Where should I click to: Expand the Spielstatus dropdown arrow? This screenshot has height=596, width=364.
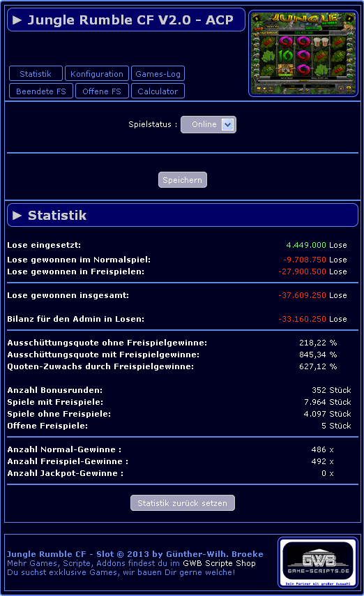tap(227, 124)
